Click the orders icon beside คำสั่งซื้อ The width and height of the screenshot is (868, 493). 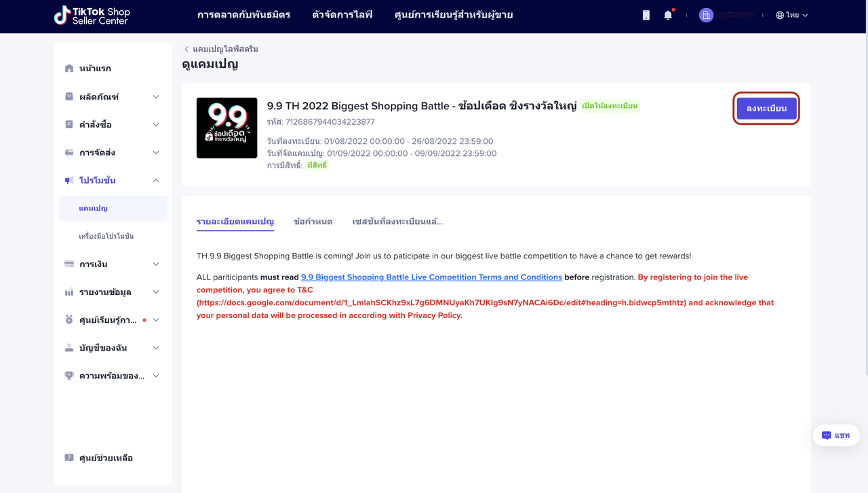pos(69,124)
